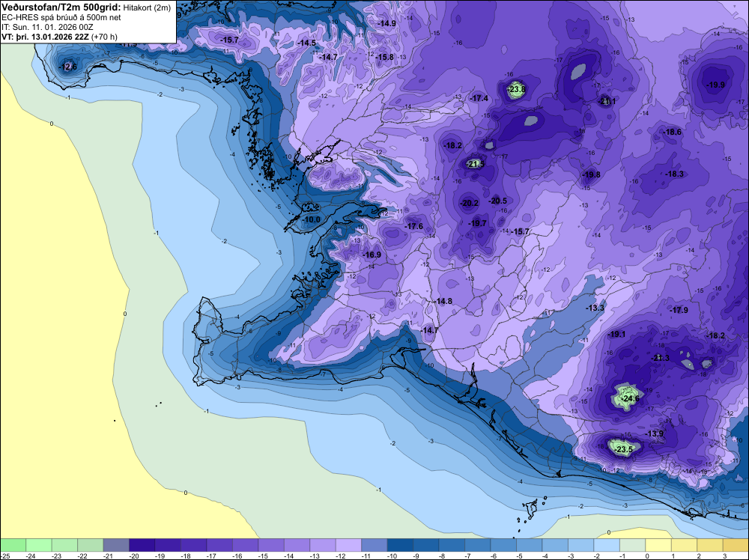The height and width of the screenshot is (560, 749).
Task: Click the -23.8 temperature label
Action: coord(516,89)
